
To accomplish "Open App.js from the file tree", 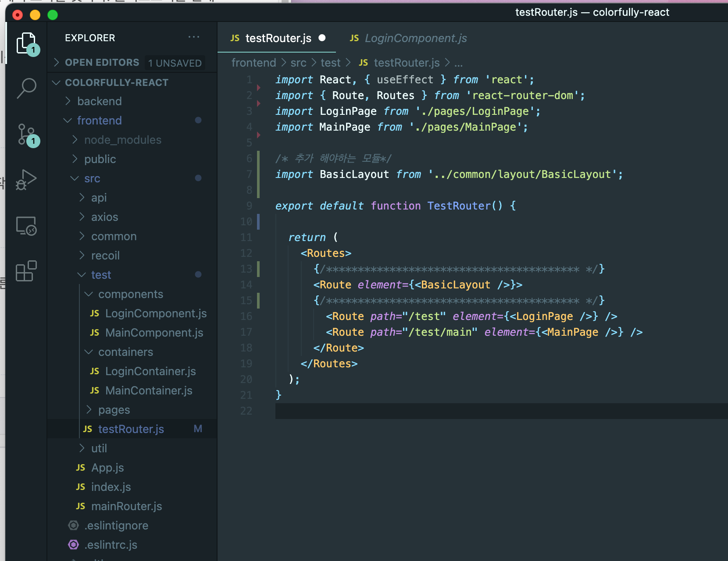I will pos(107,468).
